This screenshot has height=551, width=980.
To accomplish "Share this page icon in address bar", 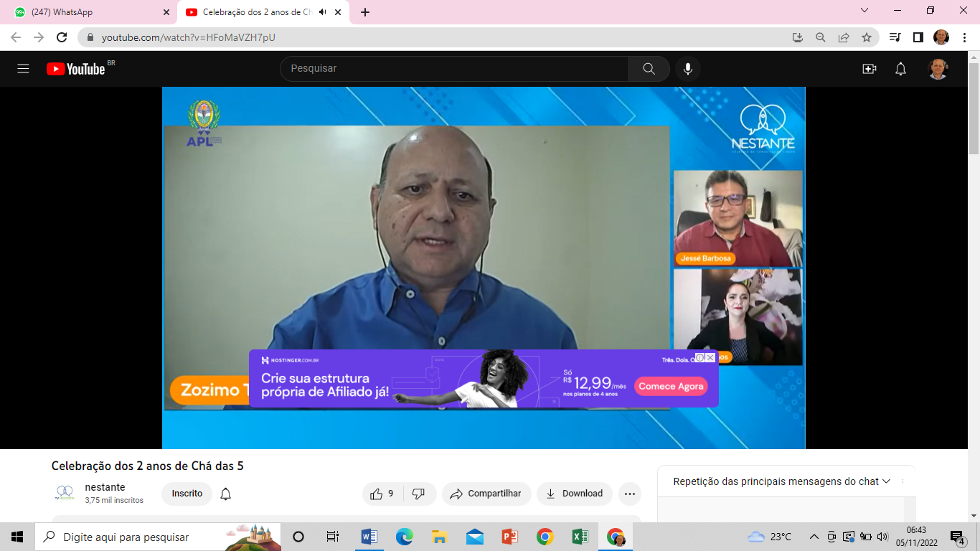I will [844, 37].
